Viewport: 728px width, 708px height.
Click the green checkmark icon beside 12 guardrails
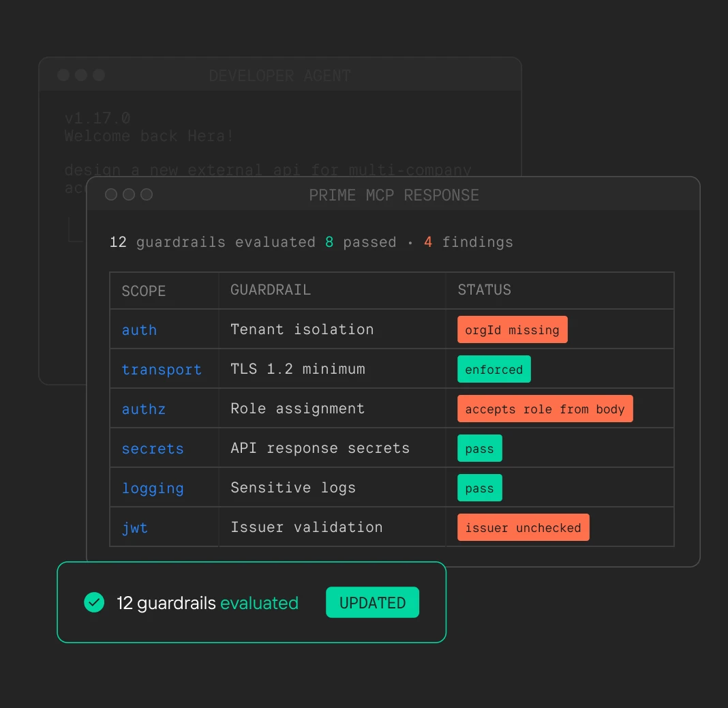[x=94, y=602]
